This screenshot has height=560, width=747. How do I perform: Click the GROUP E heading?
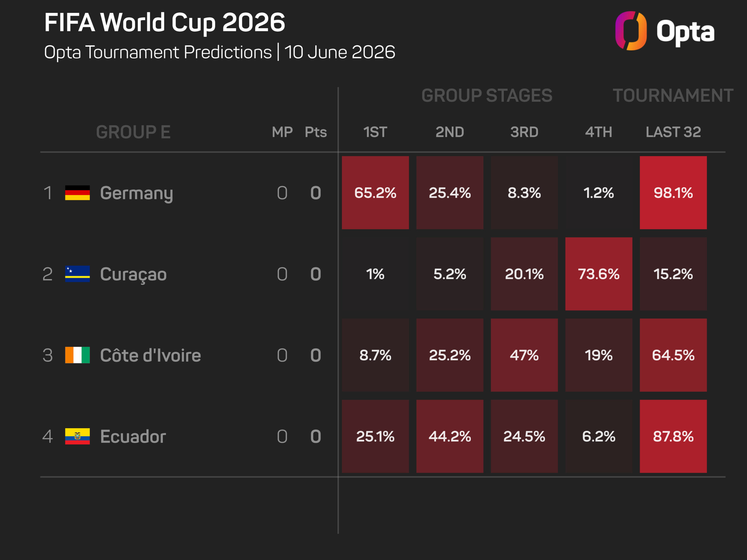(133, 132)
